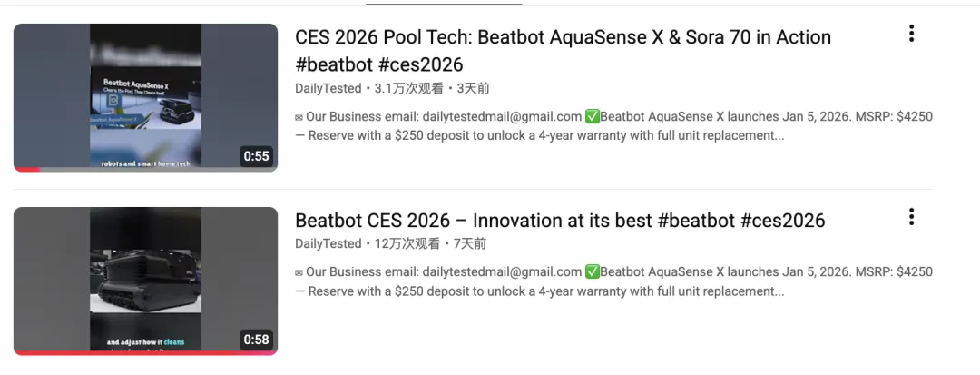Click red progress bar on the 0:55 thumbnail
Viewport: 980px width, 375px height.
point(27,169)
